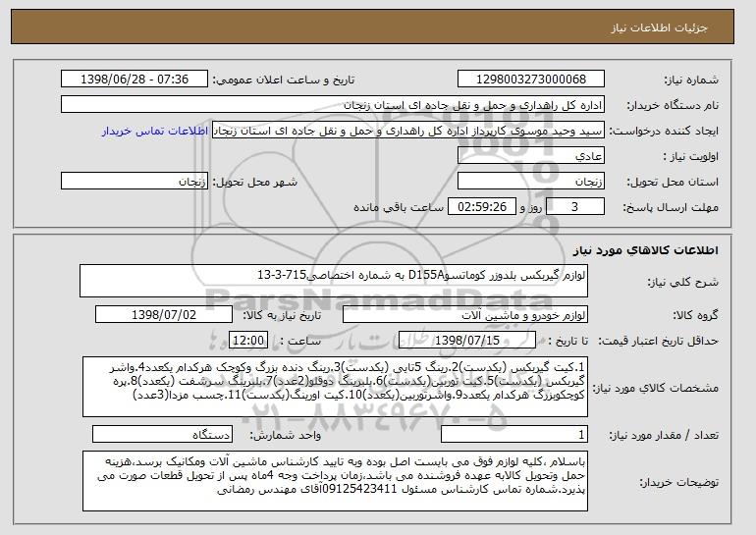Image resolution: width=756 pixels, height=535 pixels.
Task: Select the delivery province field زنجان
Action: (531, 182)
